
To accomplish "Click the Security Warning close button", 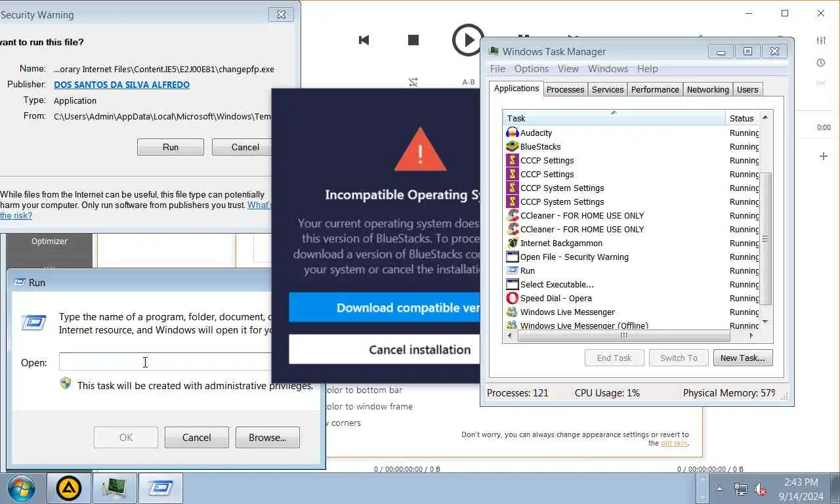I will [x=281, y=14].
